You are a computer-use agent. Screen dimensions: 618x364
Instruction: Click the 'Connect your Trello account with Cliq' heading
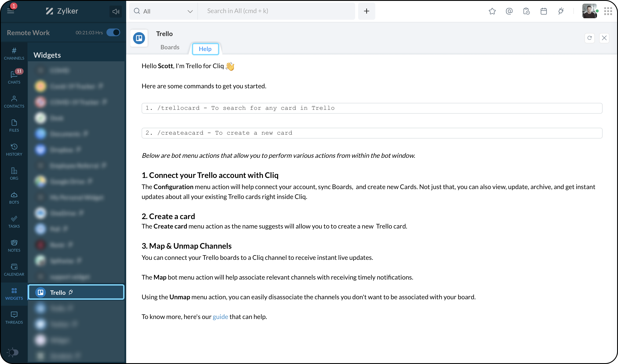tap(210, 175)
